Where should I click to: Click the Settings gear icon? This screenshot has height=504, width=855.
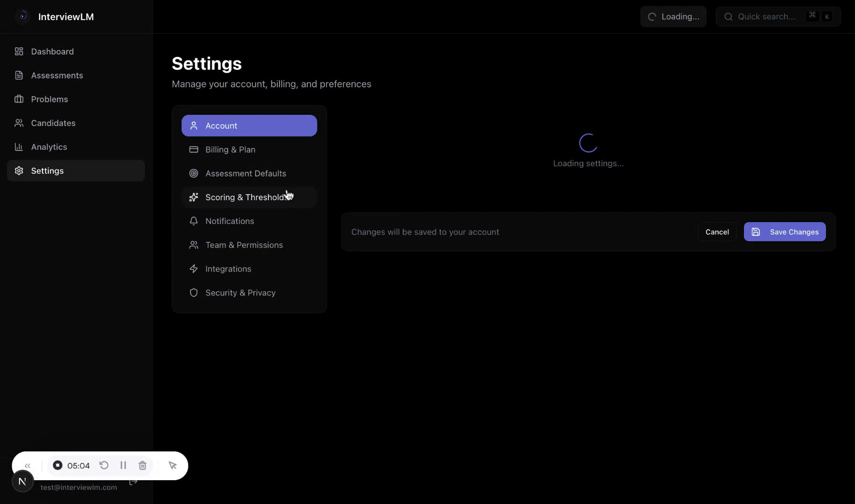(19, 170)
